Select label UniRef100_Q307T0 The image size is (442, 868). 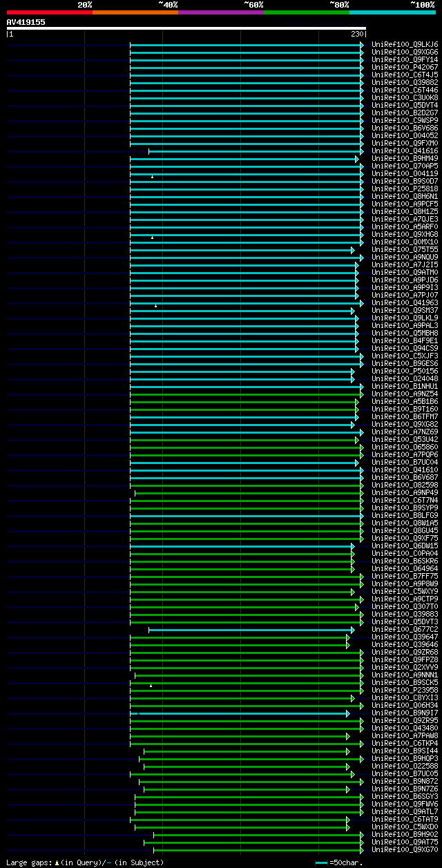coord(405,607)
